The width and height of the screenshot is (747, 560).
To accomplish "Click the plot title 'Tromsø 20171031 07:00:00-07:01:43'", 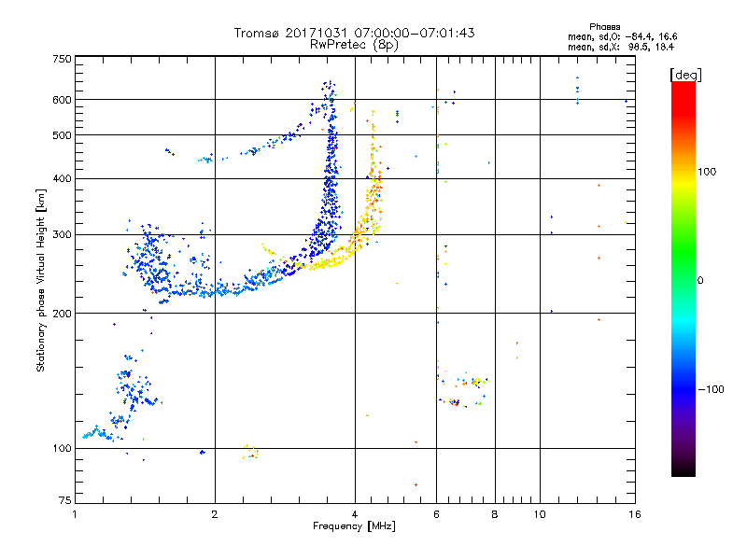I will click(354, 33).
